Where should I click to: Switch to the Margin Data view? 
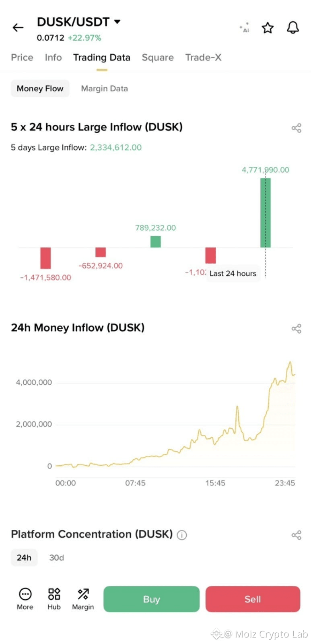click(105, 89)
